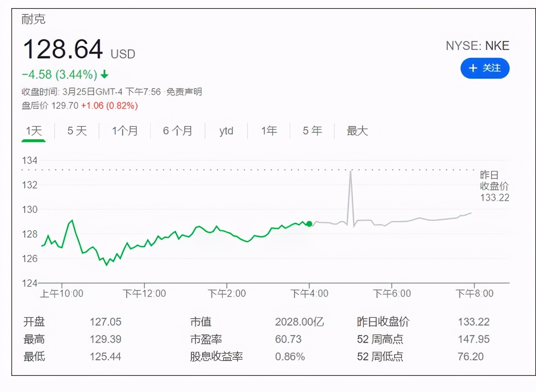
Task: Open the 免责声明 disclaimer link
Action: 184,92
